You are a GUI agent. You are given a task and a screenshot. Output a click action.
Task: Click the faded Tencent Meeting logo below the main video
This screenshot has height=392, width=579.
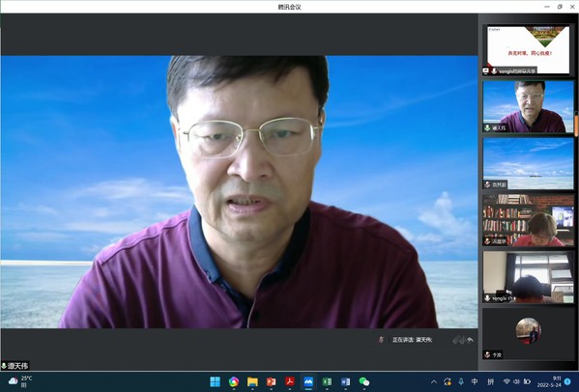458,340
